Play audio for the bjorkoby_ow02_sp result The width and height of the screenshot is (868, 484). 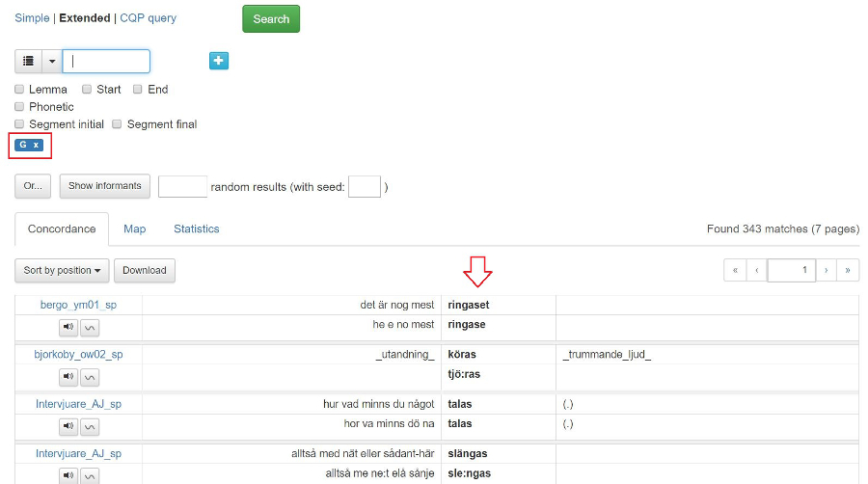coord(68,376)
